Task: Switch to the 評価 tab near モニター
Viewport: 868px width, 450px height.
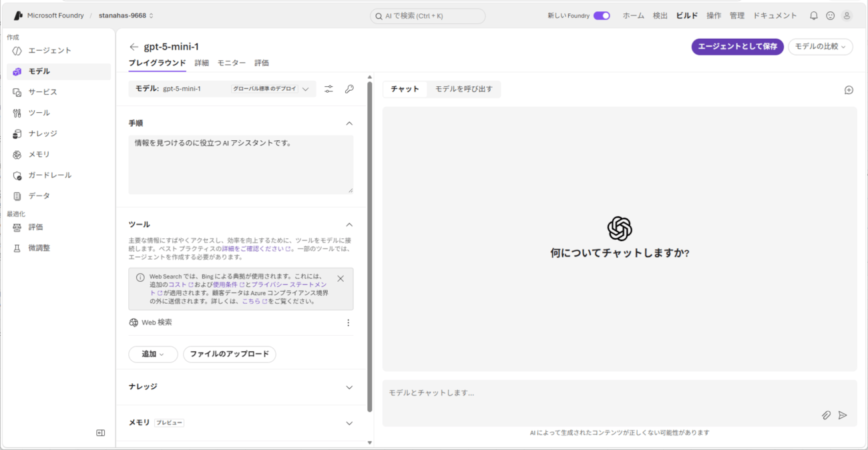Action: pyautogui.click(x=262, y=63)
